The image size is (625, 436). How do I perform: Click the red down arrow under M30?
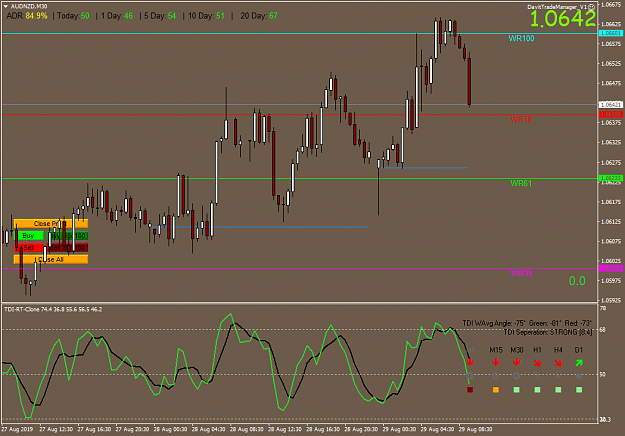[x=517, y=362]
